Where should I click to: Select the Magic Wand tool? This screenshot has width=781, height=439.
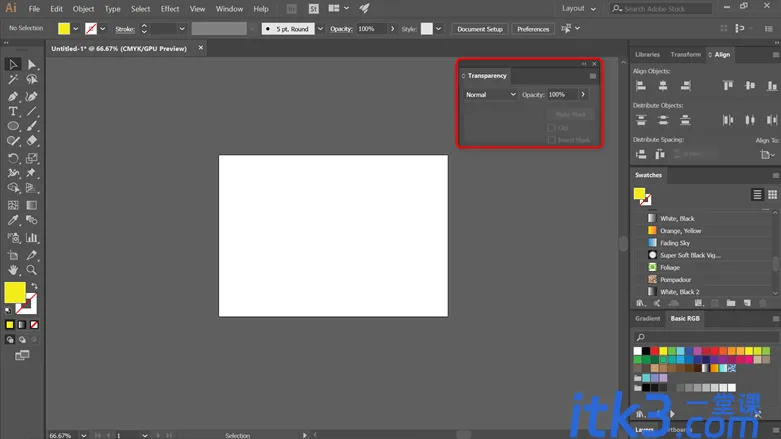[13, 79]
